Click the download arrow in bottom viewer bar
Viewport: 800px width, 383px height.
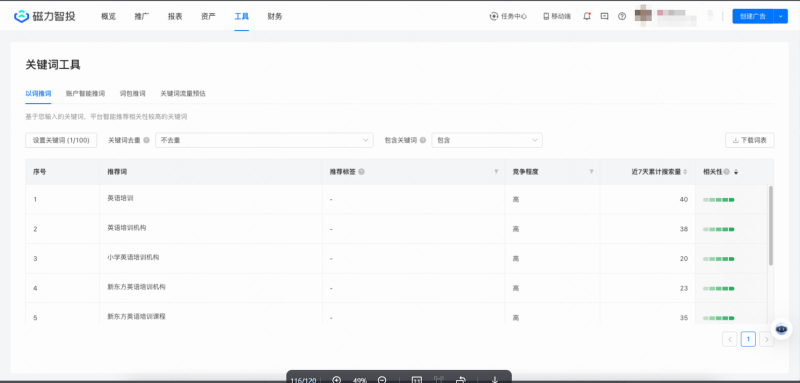coord(494,380)
